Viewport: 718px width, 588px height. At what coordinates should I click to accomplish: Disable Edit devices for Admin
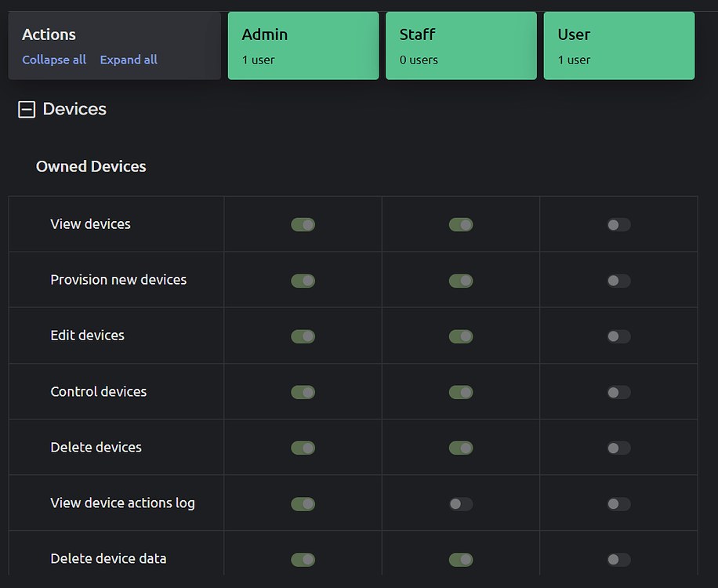(x=303, y=336)
